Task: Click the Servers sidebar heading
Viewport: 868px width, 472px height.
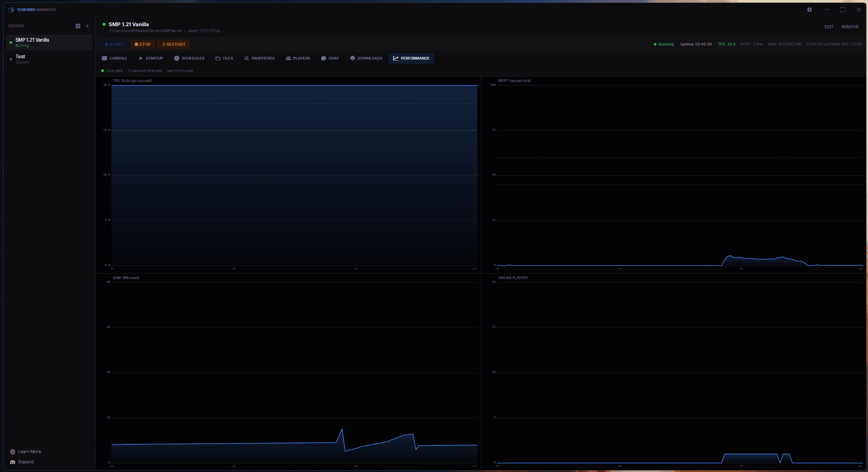Action: pyautogui.click(x=16, y=26)
